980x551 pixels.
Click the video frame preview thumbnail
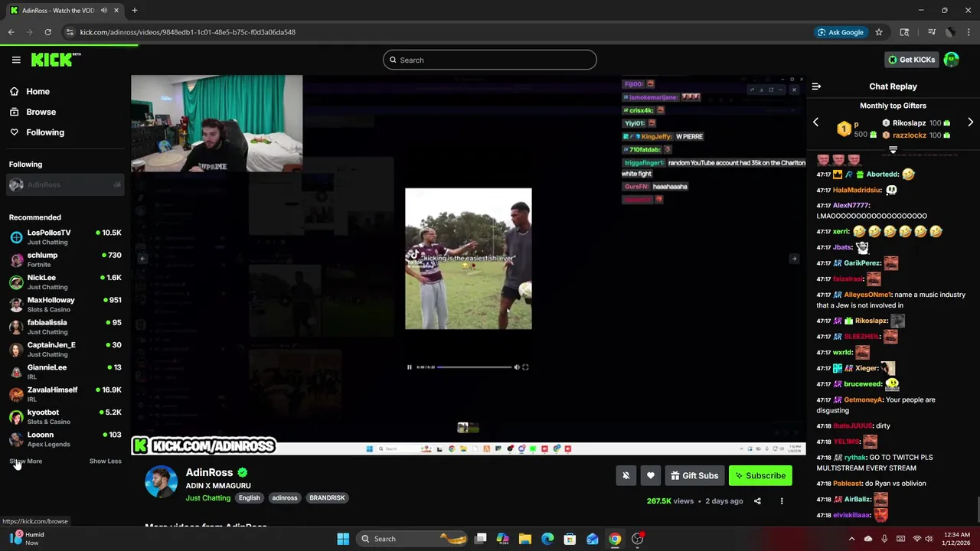468,428
